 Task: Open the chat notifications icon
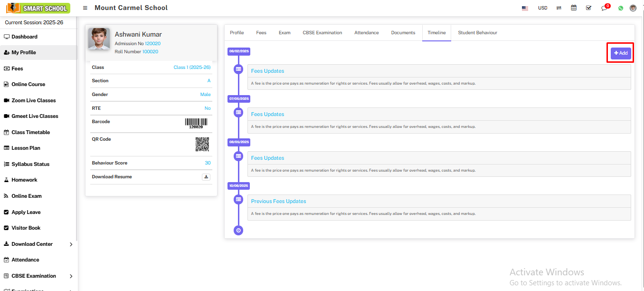coord(604,8)
